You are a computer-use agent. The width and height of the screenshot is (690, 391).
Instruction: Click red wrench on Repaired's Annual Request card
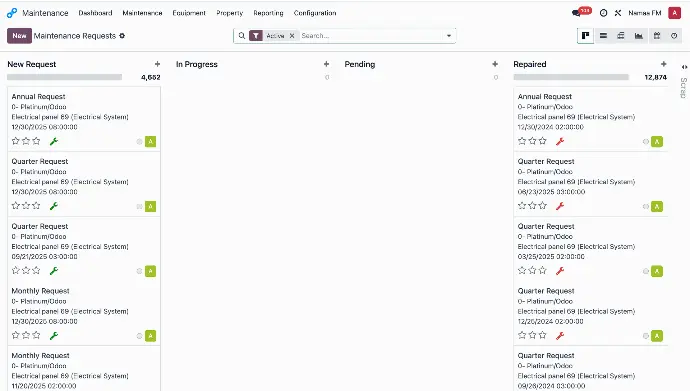[560, 141]
